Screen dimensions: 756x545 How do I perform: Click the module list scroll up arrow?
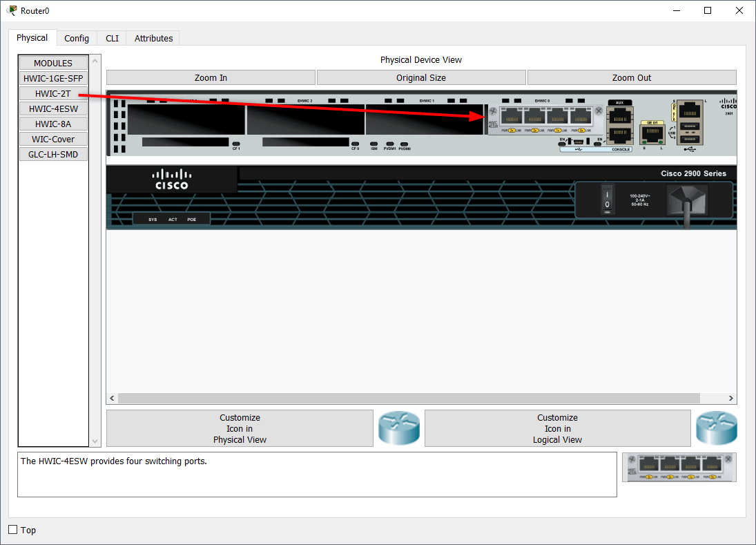tap(95, 61)
